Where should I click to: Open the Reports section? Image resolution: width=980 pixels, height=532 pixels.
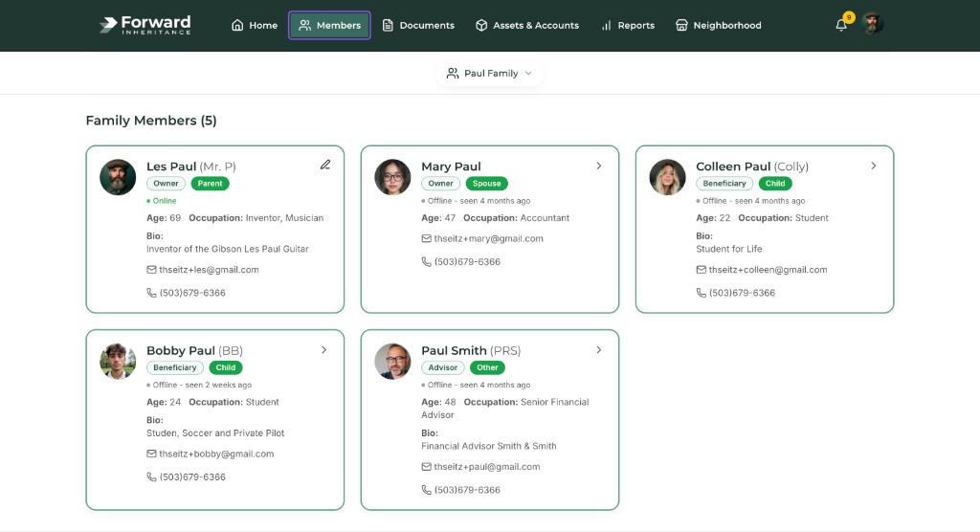click(627, 26)
